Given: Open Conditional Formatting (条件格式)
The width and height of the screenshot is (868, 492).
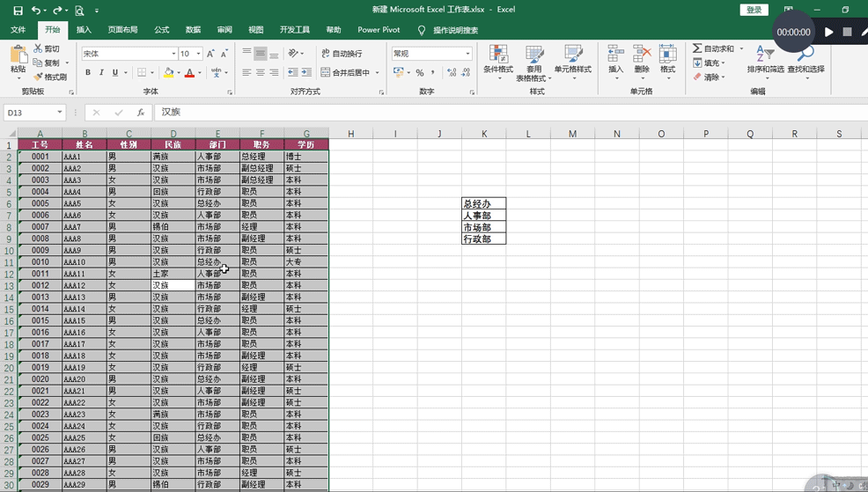Looking at the screenshot, I should coord(498,62).
